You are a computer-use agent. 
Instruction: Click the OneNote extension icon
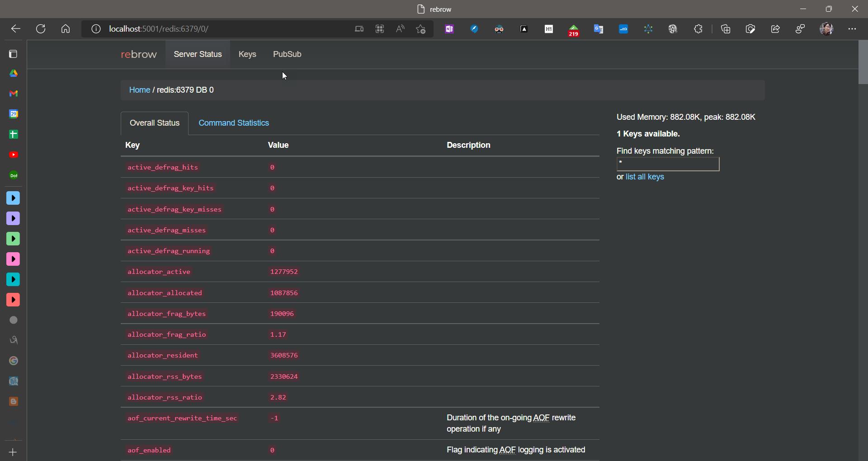(x=449, y=29)
